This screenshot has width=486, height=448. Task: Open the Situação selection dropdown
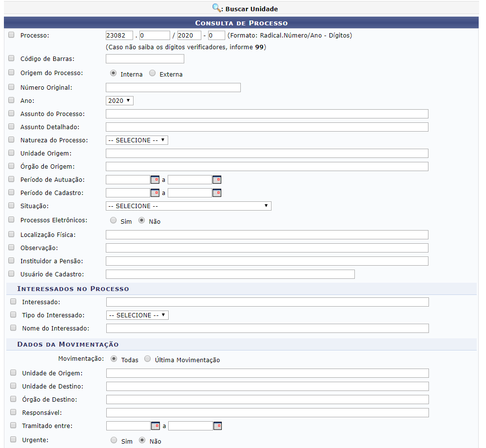click(188, 206)
